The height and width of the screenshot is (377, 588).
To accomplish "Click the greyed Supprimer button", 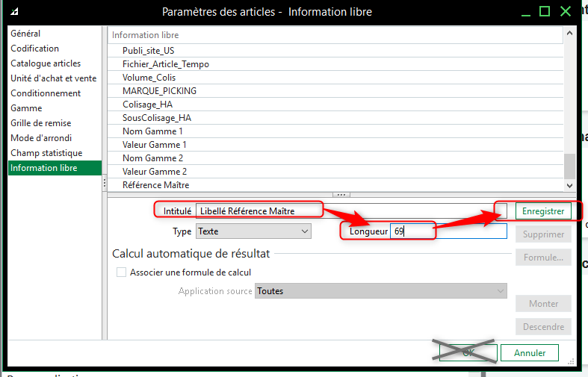I will click(543, 234).
